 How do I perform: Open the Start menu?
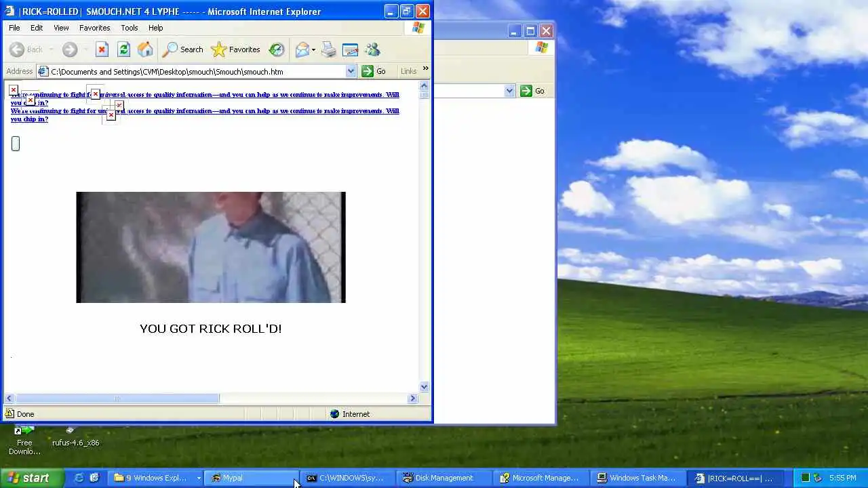32,478
